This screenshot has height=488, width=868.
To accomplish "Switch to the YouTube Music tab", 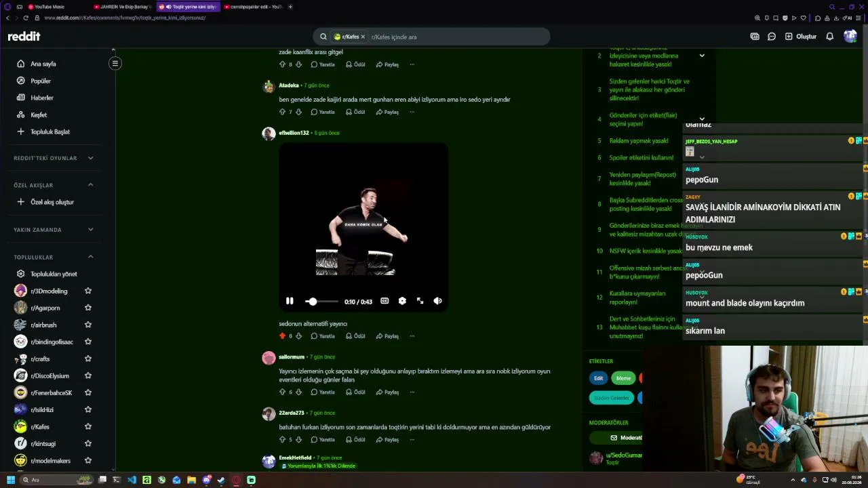I will (x=50, y=7).
